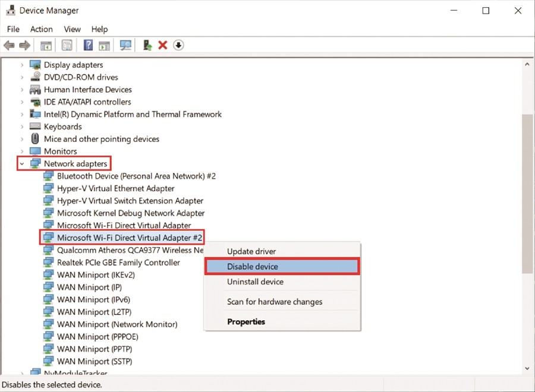The height and width of the screenshot is (392, 535).
Task: Click the blue Help question-mark icon
Action: click(x=88, y=45)
